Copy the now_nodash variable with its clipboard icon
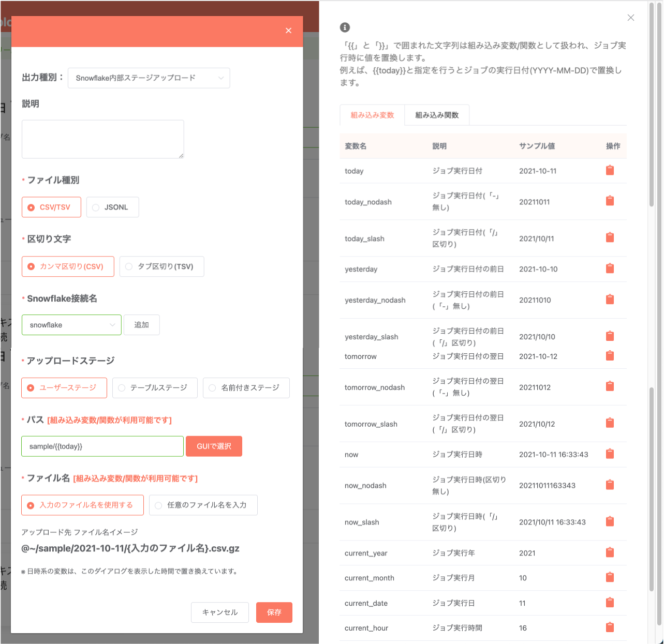 tap(610, 485)
